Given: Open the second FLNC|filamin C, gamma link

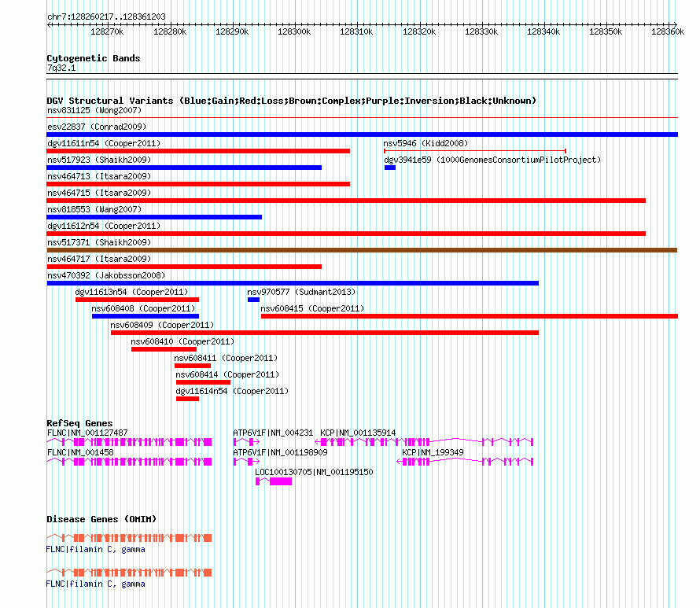Looking at the screenshot, I should click(x=95, y=584).
